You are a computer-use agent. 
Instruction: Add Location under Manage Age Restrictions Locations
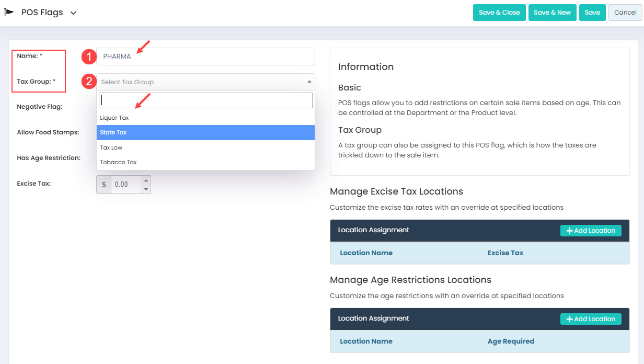click(x=591, y=319)
